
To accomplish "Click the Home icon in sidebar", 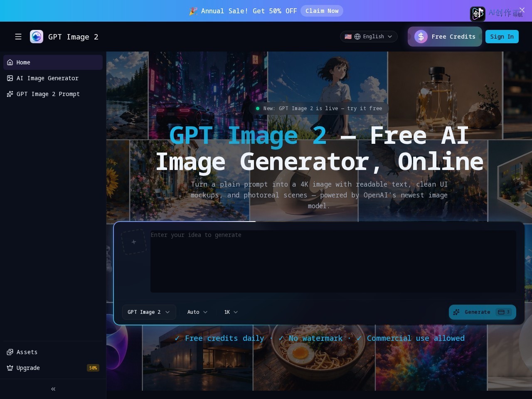I will point(10,62).
